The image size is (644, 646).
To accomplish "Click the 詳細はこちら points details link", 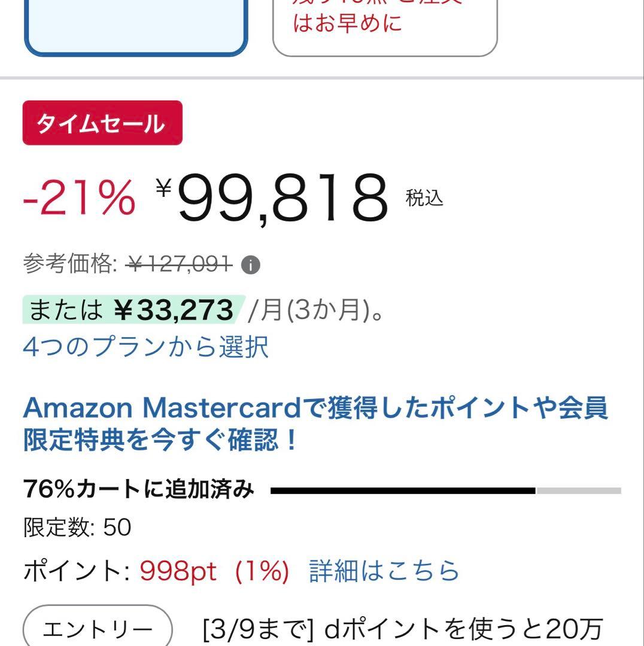I will click(x=384, y=572).
